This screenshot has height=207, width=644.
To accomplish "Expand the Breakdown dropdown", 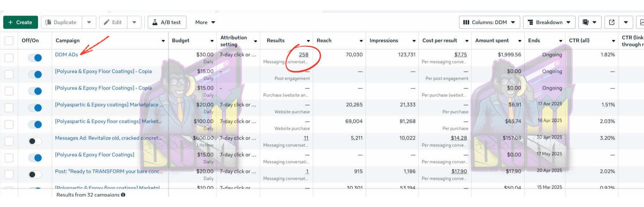I will 549,22.
